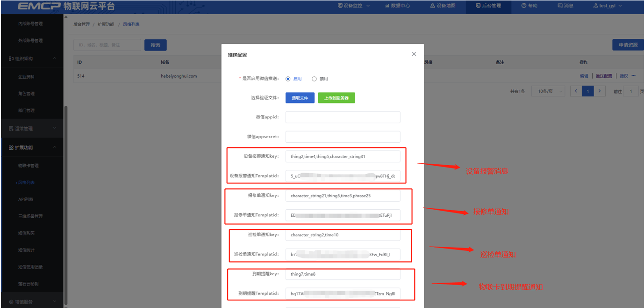Open 三维场景管理 in sidebar
The height and width of the screenshot is (308, 644).
pos(30,216)
